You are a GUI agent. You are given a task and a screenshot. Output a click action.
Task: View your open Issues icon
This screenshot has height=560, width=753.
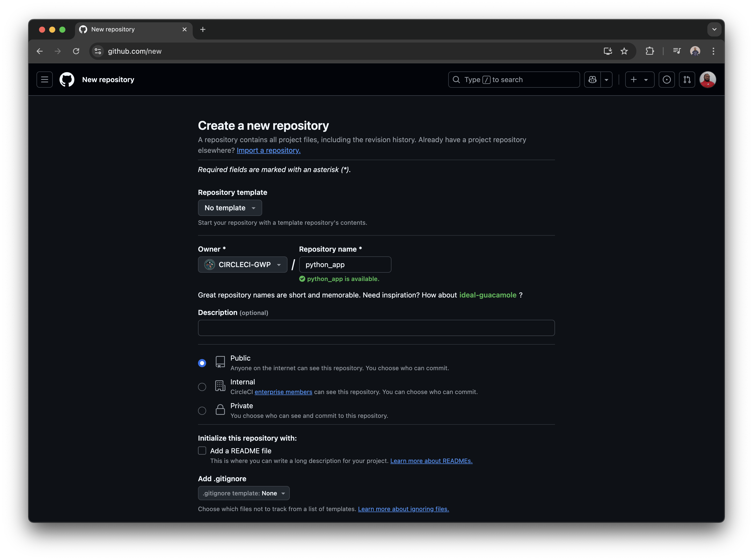667,79
